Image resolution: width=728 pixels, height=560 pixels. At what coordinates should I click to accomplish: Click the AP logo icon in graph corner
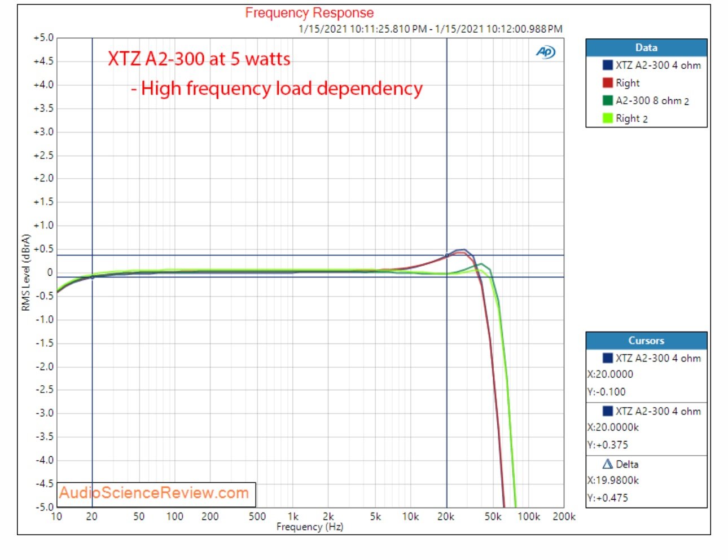pos(546,52)
